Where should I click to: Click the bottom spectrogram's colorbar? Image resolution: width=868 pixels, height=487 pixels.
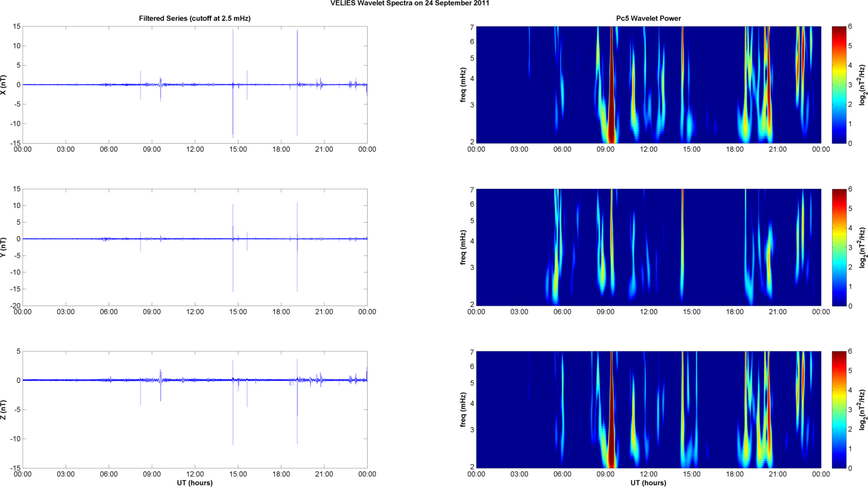(839, 410)
